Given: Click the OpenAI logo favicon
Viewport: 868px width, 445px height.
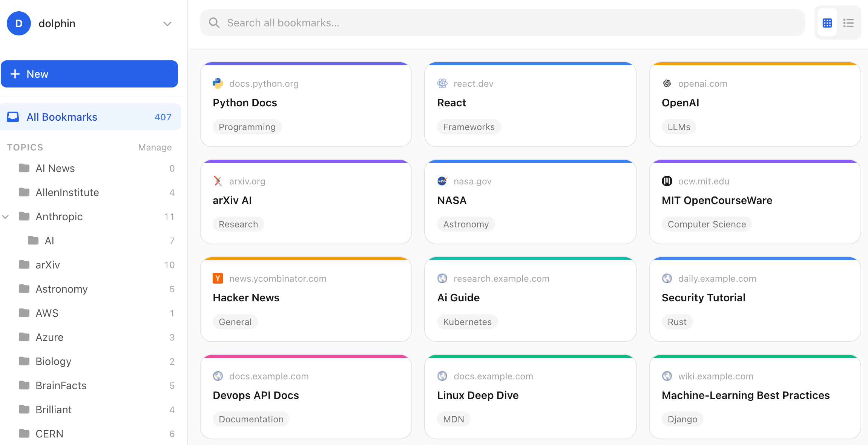Looking at the screenshot, I should coord(667,83).
